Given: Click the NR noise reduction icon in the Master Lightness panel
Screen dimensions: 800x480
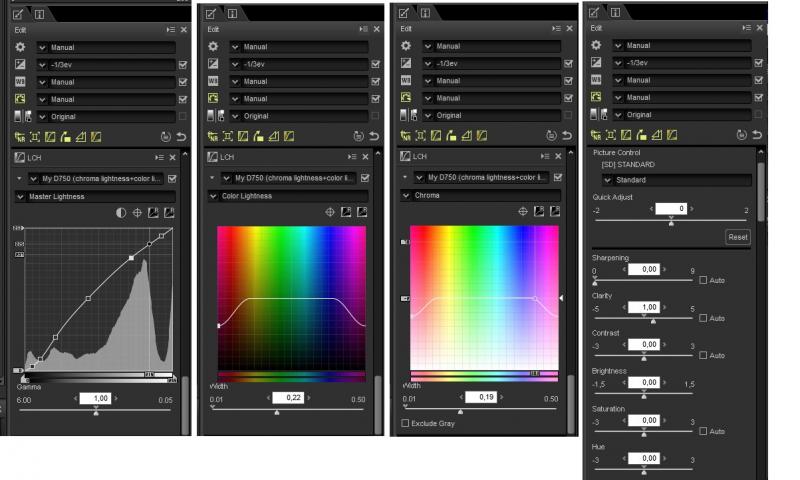Looking at the screenshot, I should [19, 137].
